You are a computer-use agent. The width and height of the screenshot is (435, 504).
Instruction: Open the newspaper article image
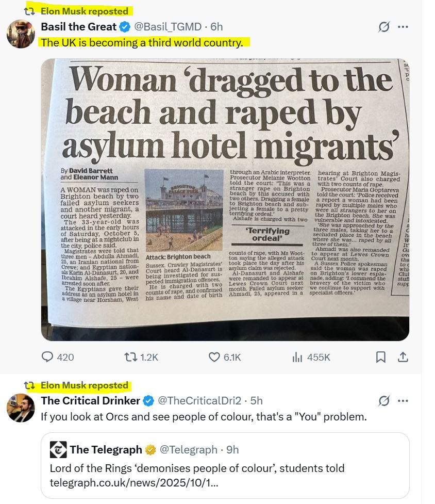pos(225,199)
